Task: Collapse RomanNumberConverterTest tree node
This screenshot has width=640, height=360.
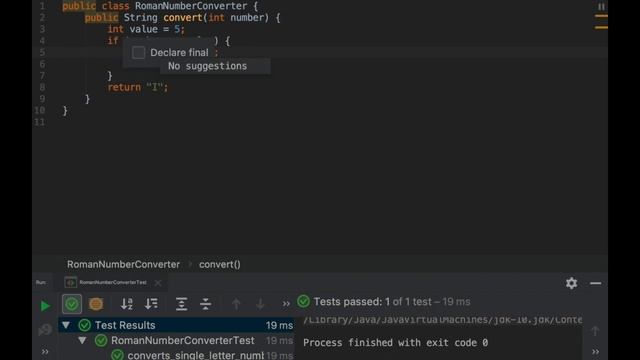Action: tap(82, 340)
